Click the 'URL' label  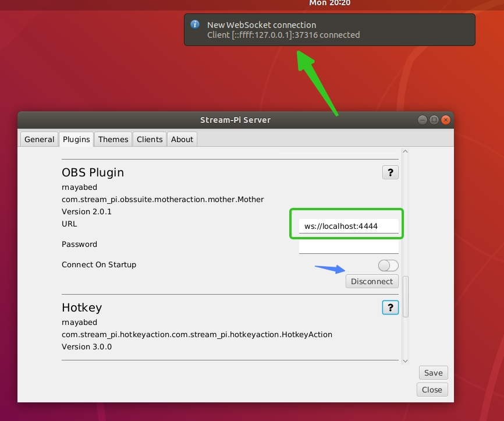[69, 224]
